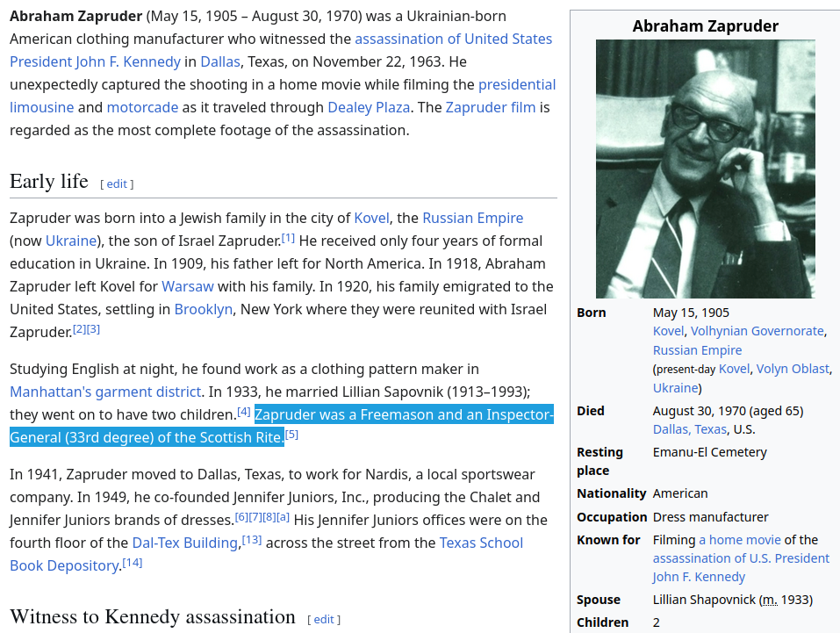This screenshot has height=633, width=840.
Task: Jump to citation [1] after Israel Zapruder
Action: 288,237
